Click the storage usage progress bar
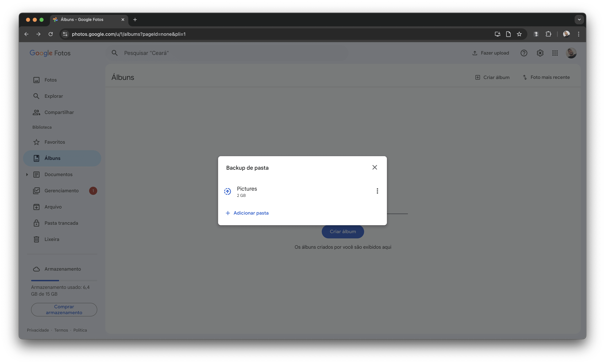The height and width of the screenshot is (364, 605). coord(64,280)
